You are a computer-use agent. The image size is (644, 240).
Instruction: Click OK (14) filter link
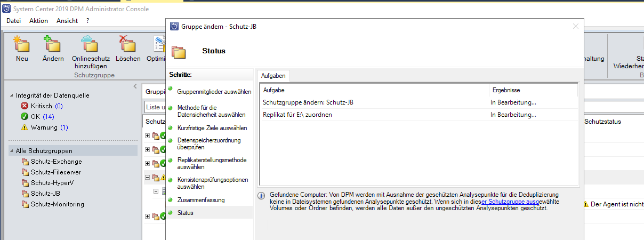(x=42, y=117)
